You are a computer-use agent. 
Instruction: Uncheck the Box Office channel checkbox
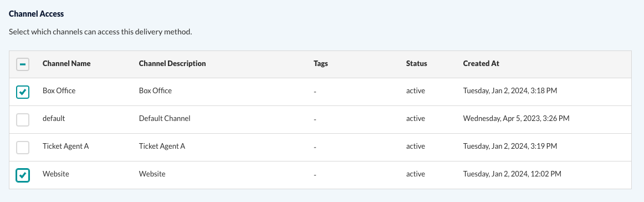pos(23,92)
